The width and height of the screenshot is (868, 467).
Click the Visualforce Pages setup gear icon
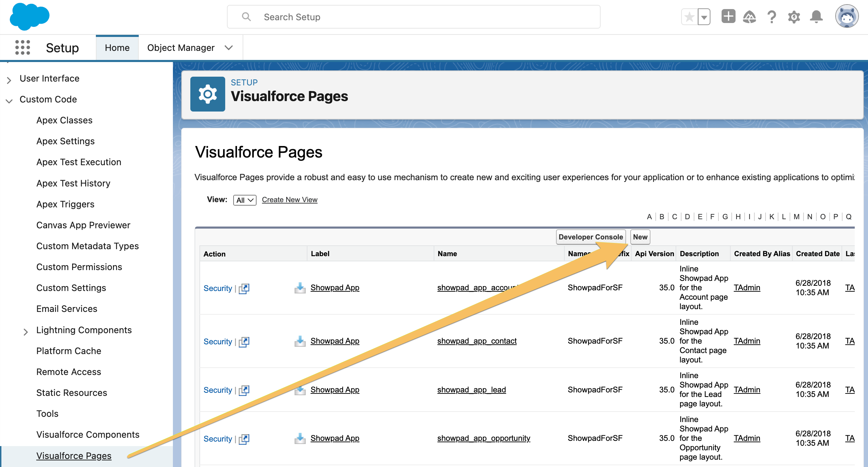pos(208,94)
